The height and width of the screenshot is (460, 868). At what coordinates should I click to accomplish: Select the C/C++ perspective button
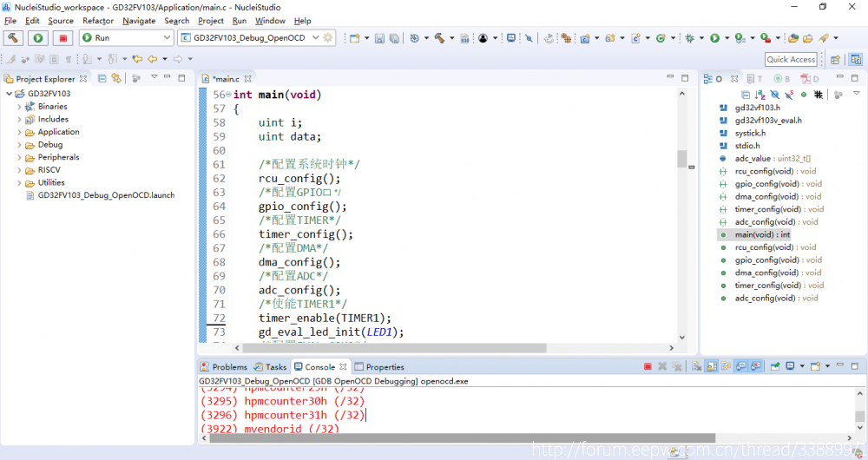point(856,59)
